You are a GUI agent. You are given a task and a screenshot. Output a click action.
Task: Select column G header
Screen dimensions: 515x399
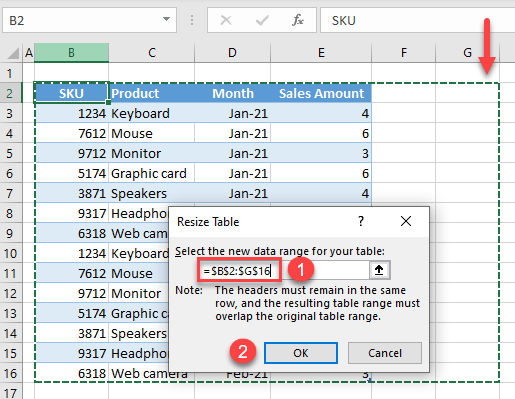coord(467,53)
